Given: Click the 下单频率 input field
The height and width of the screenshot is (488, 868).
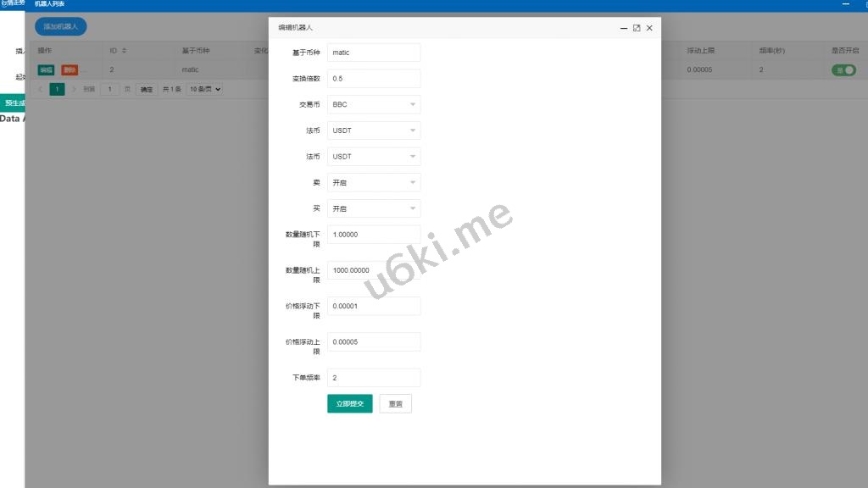Looking at the screenshot, I should pyautogui.click(x=374, y=378).
